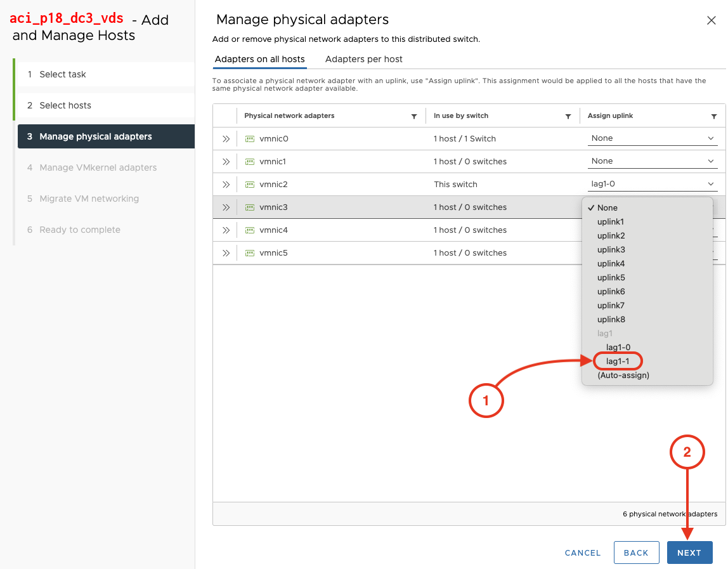Image resolution: width=728 pixels, height=569 pixels.
Task: Click the vmnic0 network adapter icon
Action: 250,139
